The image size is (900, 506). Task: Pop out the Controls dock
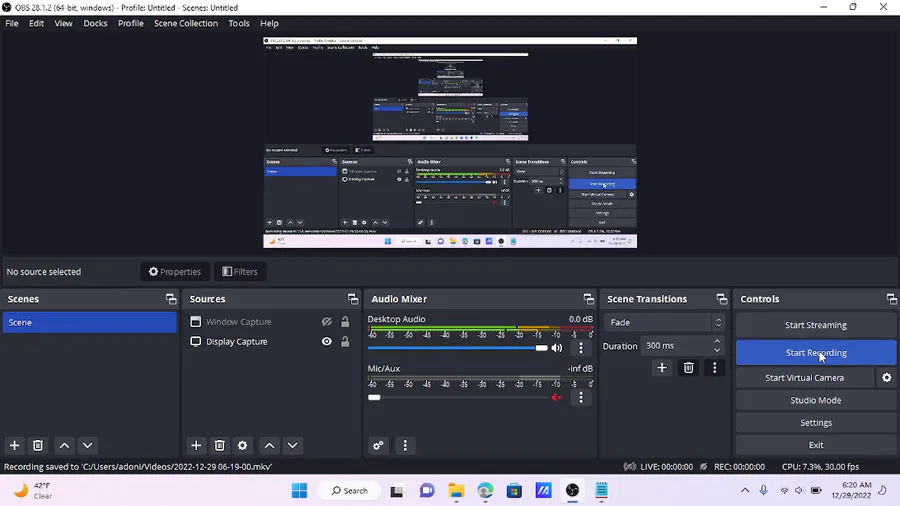pyautogui.click(x=891, y=299)
